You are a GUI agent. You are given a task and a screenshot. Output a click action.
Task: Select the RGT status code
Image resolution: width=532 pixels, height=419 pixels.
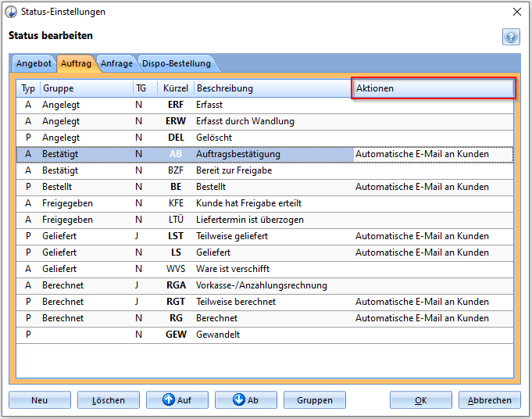coord(176,302)
